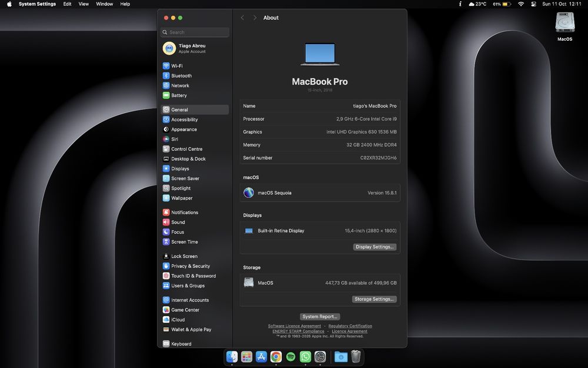Select Sound in the sidebar
The height and width of the screenshot is (368, 588).
195,222
